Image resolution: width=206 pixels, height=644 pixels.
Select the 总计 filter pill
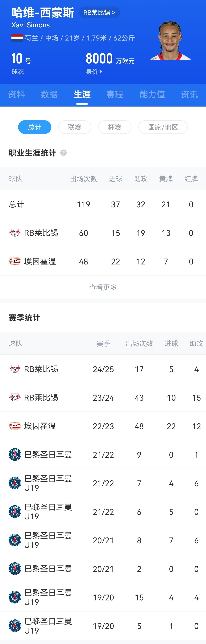coord(35,127)
